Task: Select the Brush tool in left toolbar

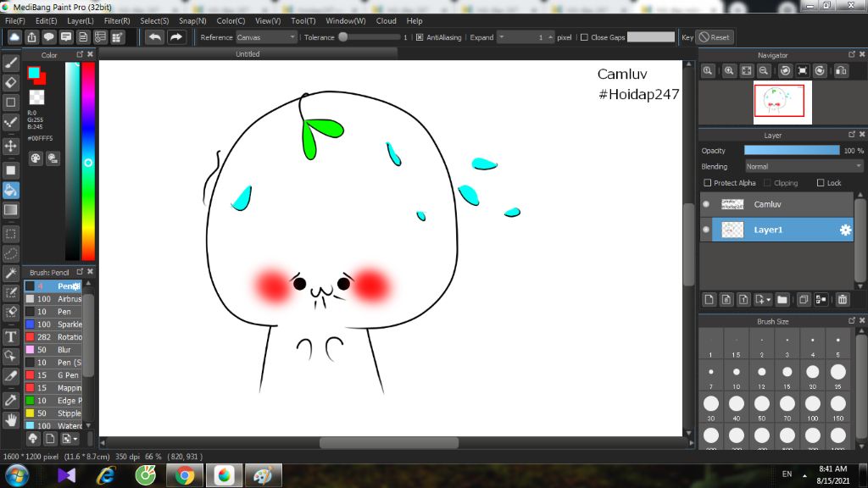Action: (10, 63)
